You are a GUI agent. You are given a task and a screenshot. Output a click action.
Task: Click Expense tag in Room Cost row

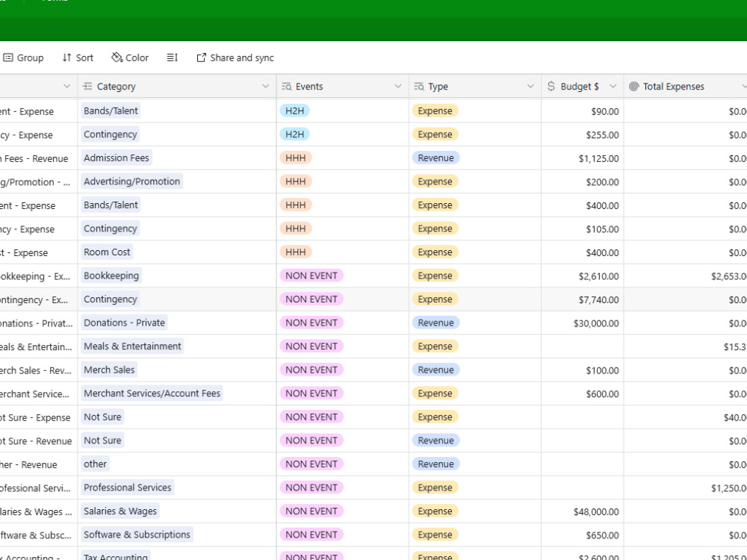coord(435,252)
